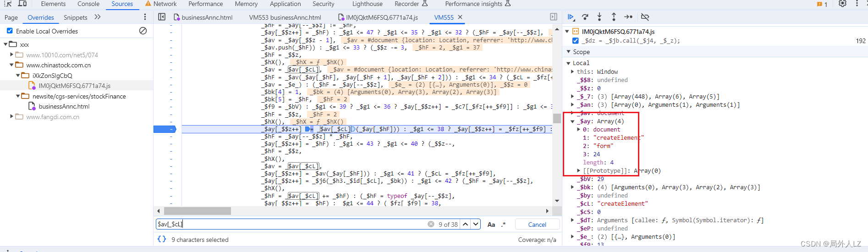The image size is (868, 252).
Task: Open the Application panel
Action: [x=285, y=4]
